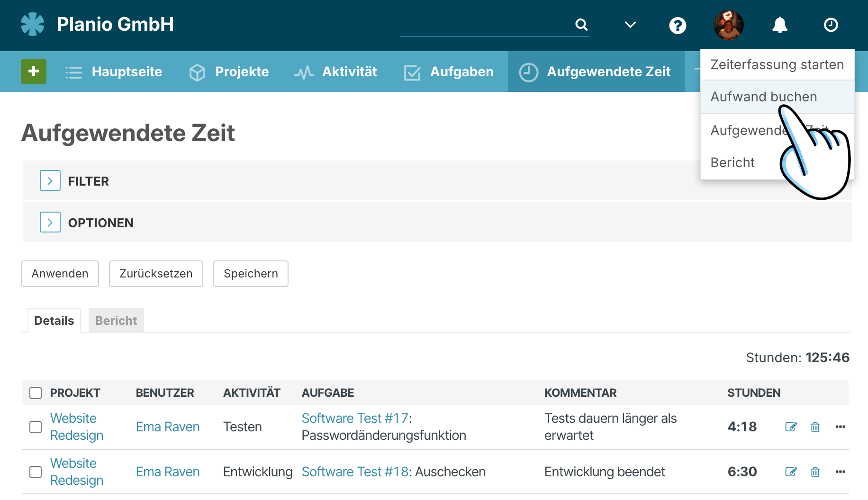Screen dimensions: 868x500
Task: Open the user avatar menu
Action: point(728,25)
